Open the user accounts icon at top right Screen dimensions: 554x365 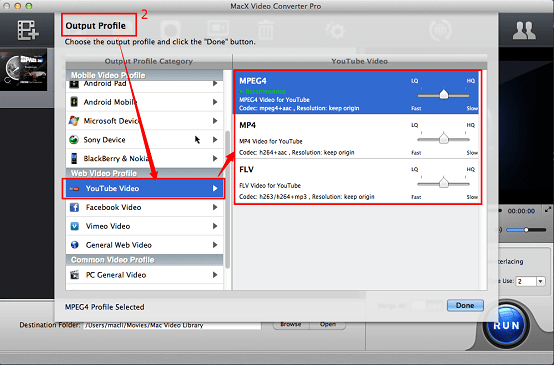tap(524, 31)
